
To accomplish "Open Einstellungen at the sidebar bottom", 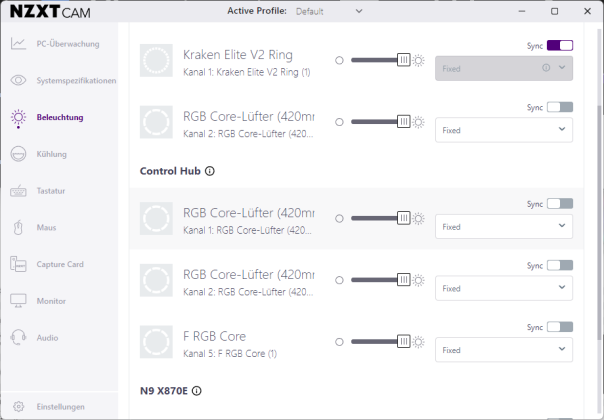I will coord(60,407).
